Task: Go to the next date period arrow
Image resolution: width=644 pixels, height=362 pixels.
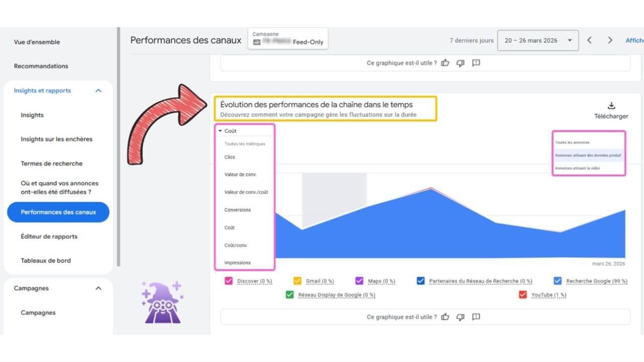Action: pos(610,40)
